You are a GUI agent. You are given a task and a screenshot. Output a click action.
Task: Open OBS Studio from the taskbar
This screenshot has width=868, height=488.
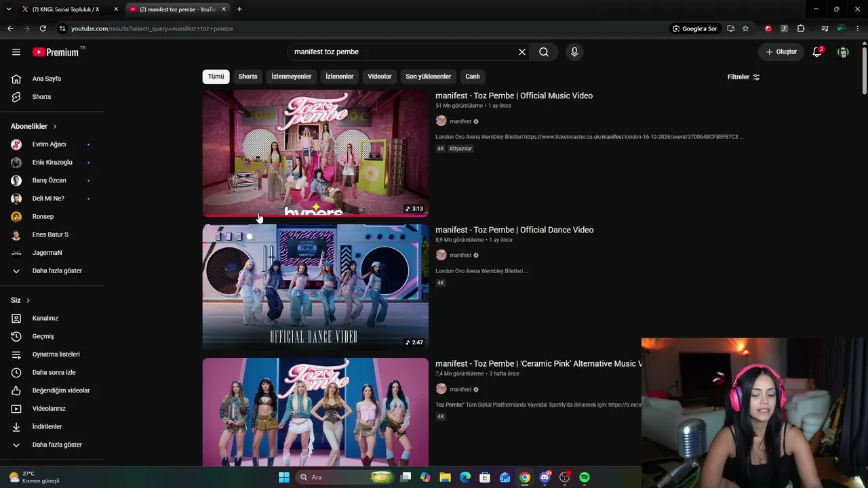click(x=564, y=477)
